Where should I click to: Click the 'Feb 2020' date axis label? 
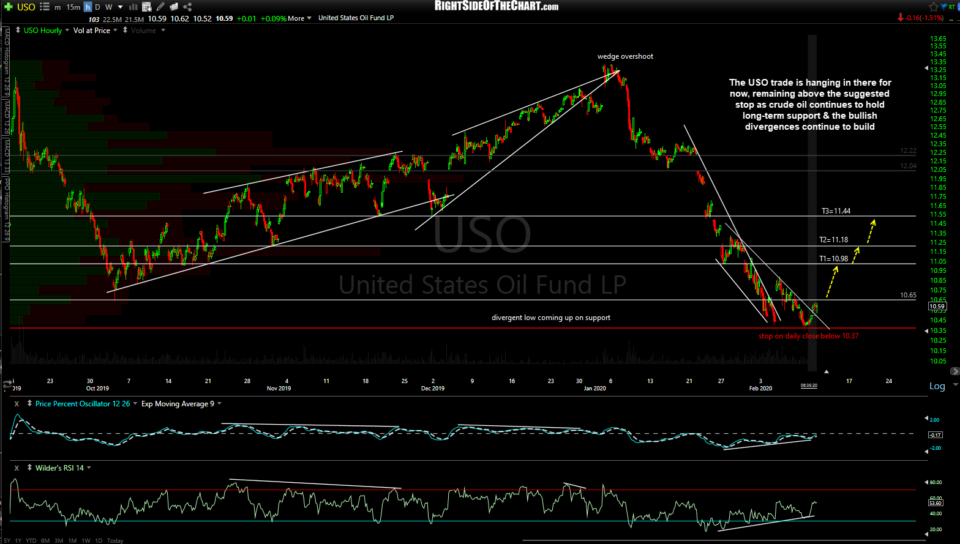pos(760,389)
